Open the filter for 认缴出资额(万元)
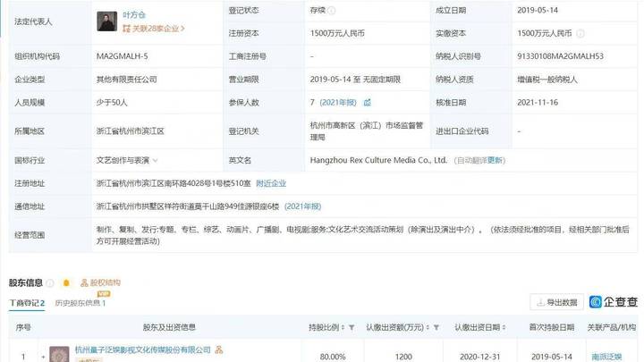The width and height of the screenshot is (644, 362). [436, 327]
